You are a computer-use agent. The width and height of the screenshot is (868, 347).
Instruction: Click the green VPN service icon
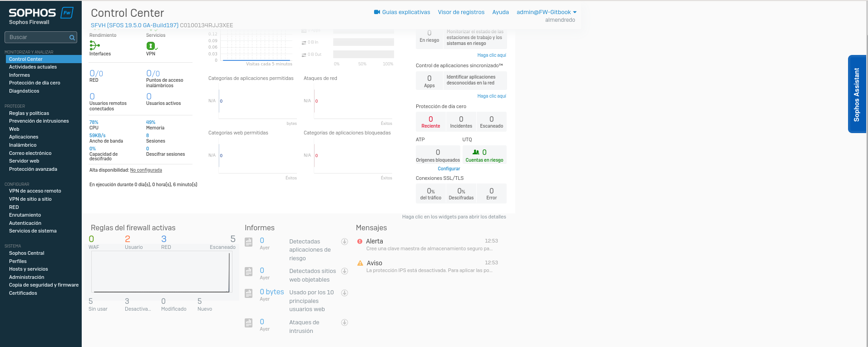click(x=151, y=46)
